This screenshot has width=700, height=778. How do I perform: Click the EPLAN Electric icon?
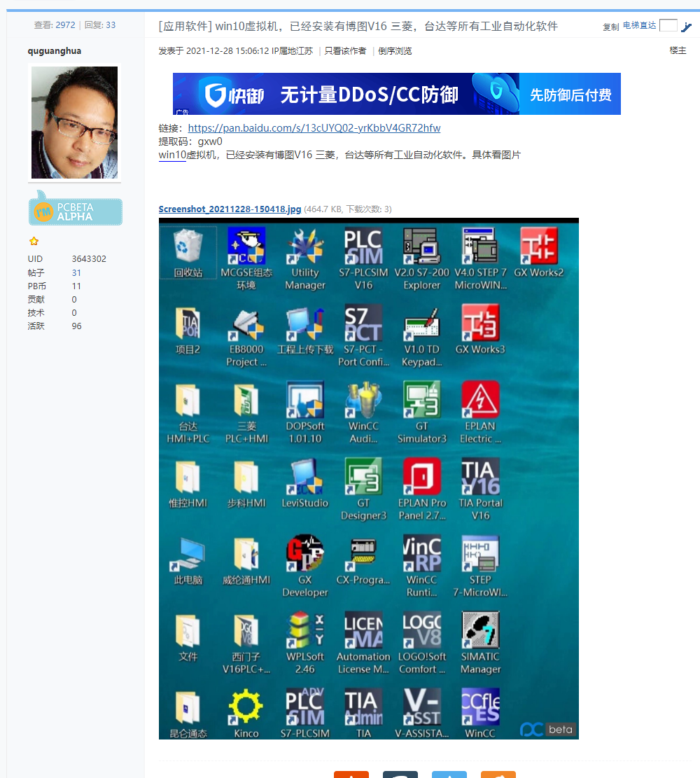[x=480, y=401]
